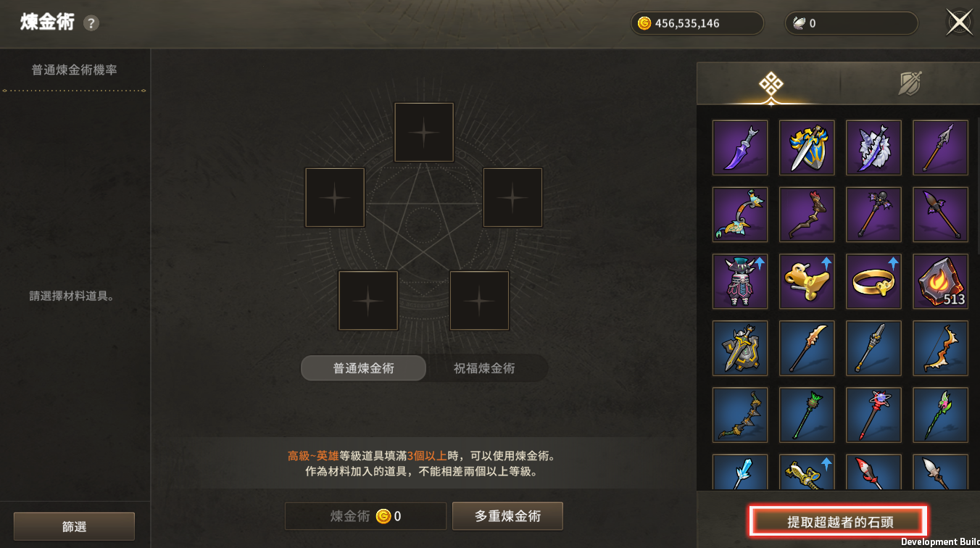Click the bottom-left empty material slot
Viewport: 980px width, 548px height.
(x=368, y=300)
